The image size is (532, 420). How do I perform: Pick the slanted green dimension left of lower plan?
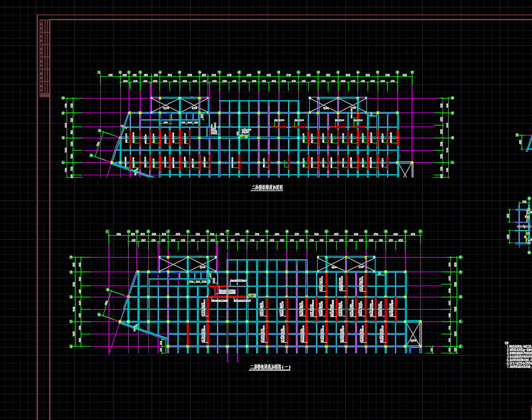[x=109, y=302]
